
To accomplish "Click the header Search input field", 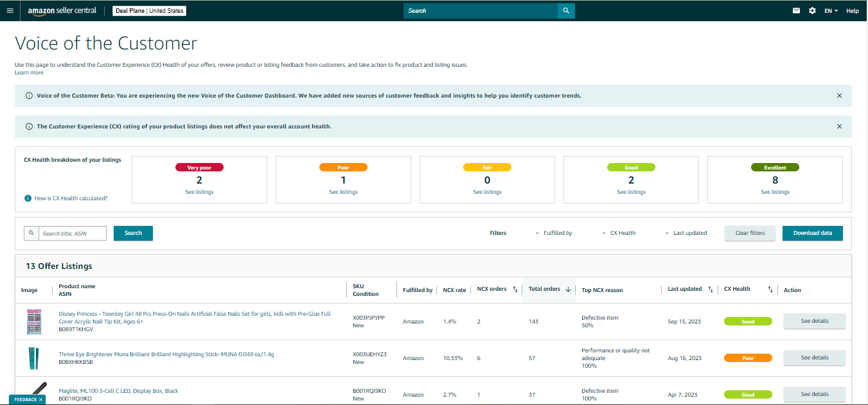I will click(x=481, y=11).
